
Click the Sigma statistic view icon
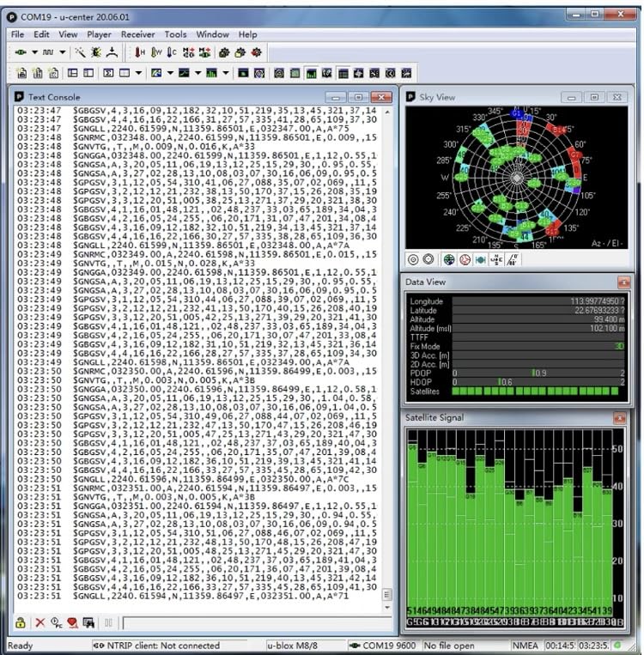[x=108, y=73]
